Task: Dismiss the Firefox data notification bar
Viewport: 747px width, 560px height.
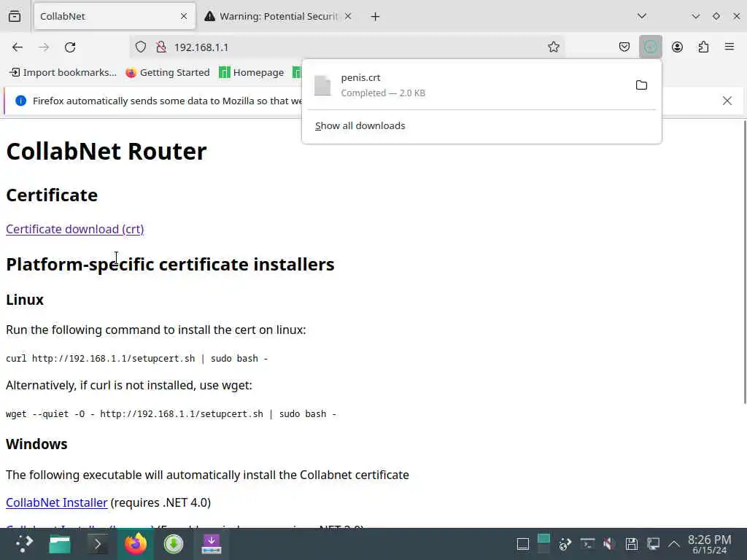Action: 727,101
